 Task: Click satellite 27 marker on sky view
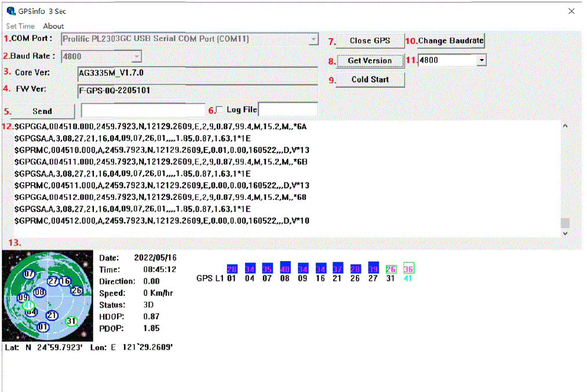53,281
